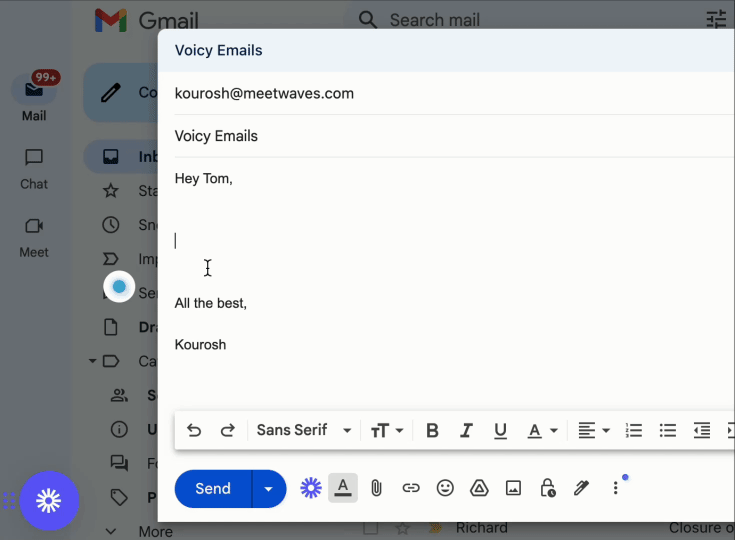
Task: Star Richard's email
Action: point(402,528)
